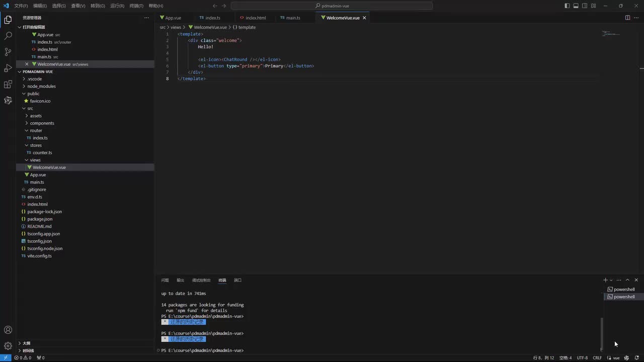Click the status bar icon left of the bell
The height and width of the screenshot is (362, 644).
627,358
